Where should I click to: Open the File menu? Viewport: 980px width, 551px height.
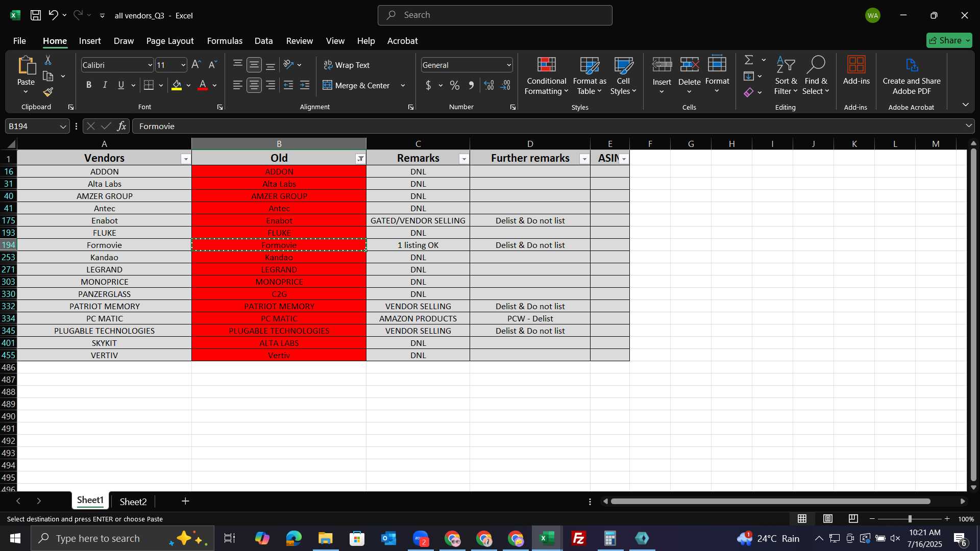click(x=19, y=41)
